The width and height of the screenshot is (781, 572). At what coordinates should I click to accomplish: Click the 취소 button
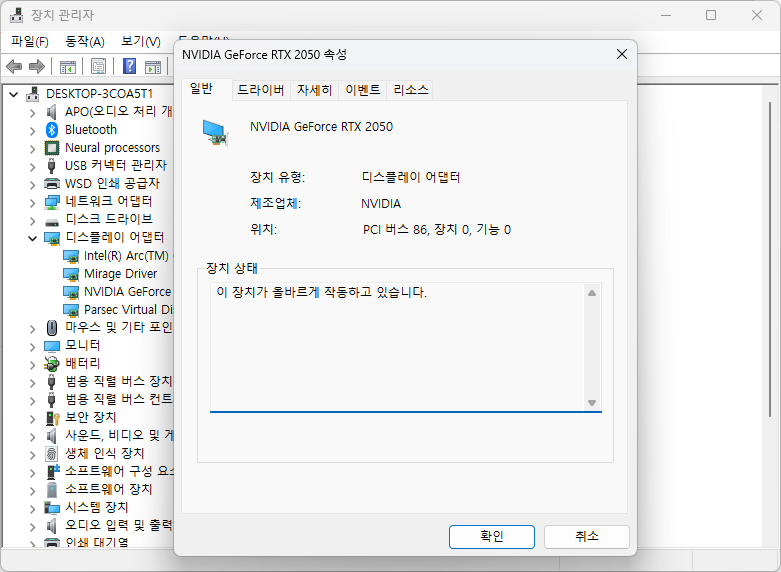(587, 537)
